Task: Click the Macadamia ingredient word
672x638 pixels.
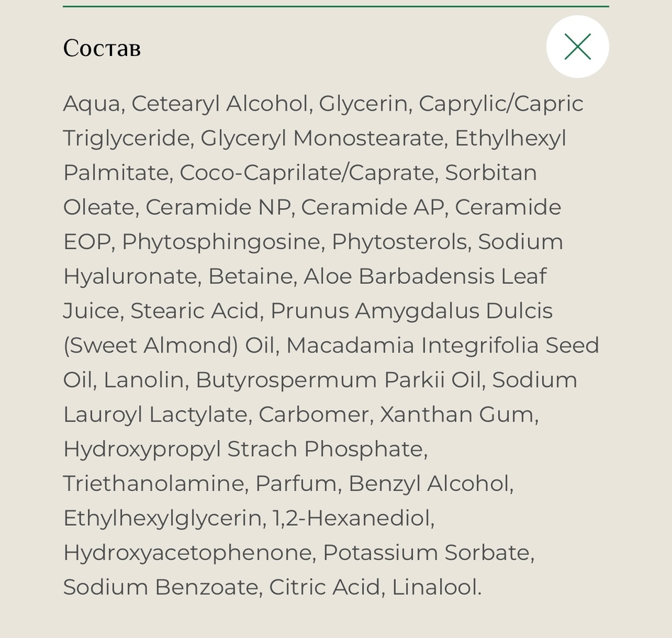Action: click(x=350, y=346)
